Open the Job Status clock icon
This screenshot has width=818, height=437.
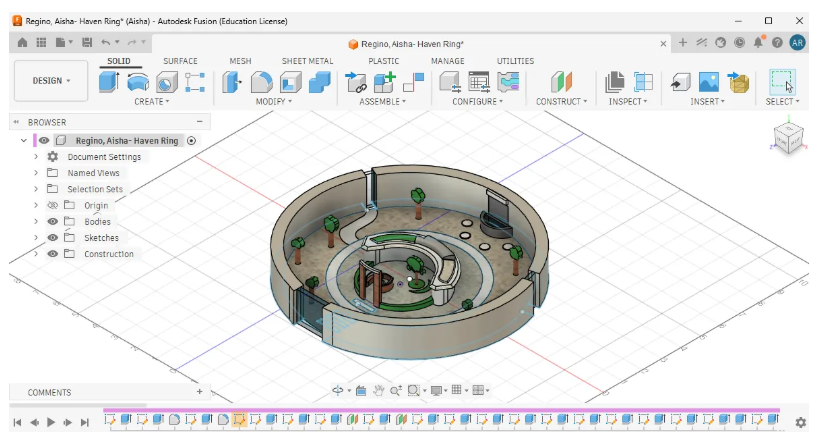click(x=739, y=43)
